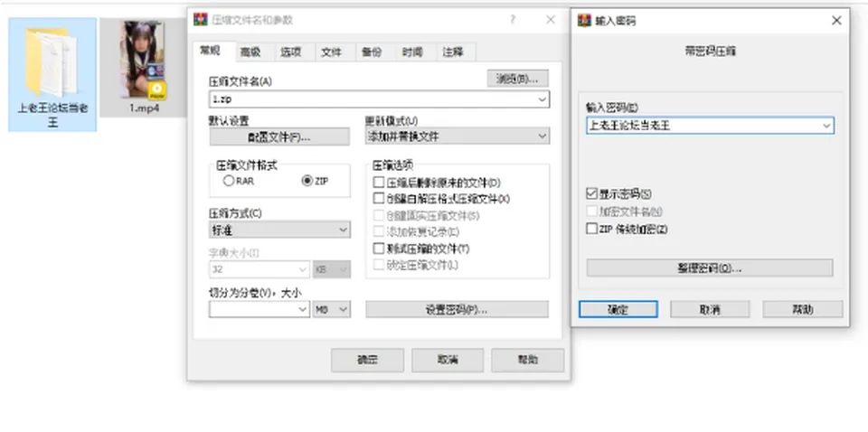The image size is (868, 432).
Task: Switch to the 选项 tab
Action: [291, 52]
